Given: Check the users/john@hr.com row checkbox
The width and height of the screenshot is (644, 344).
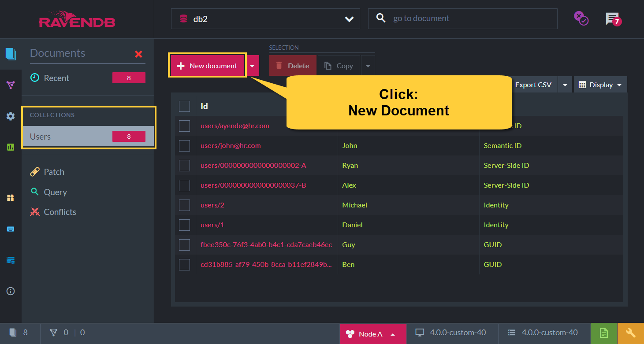Looking at the screenshot, I should point(184,146).
